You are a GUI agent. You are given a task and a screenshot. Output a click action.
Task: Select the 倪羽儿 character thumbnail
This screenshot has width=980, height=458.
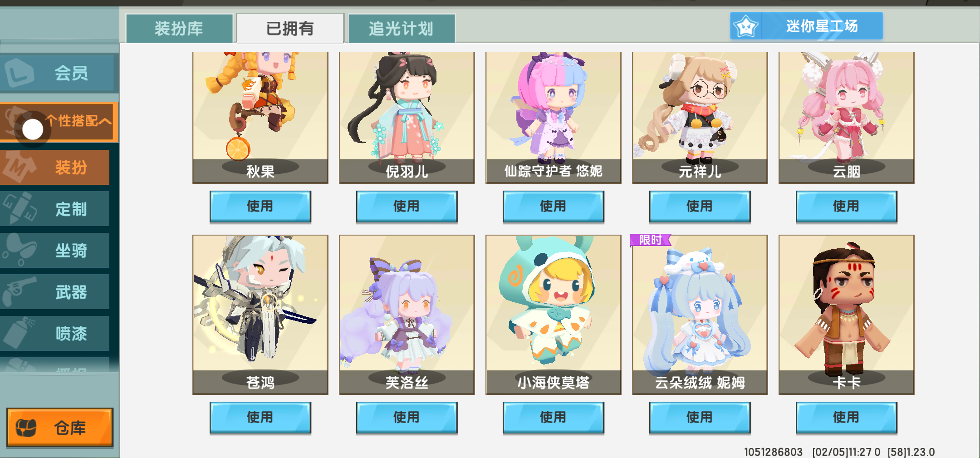pyautogui.click(x=407, y=117)
